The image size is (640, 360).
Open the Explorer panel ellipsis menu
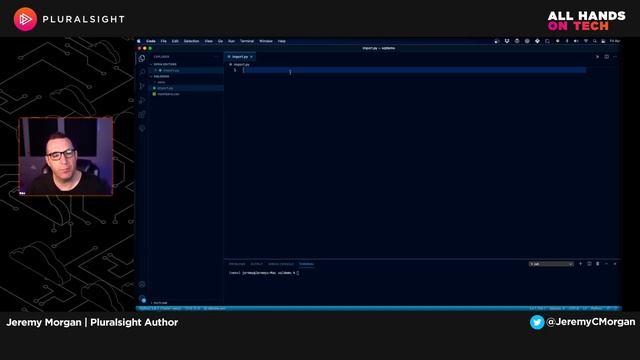pyautogui.click(x=216, y=57)
